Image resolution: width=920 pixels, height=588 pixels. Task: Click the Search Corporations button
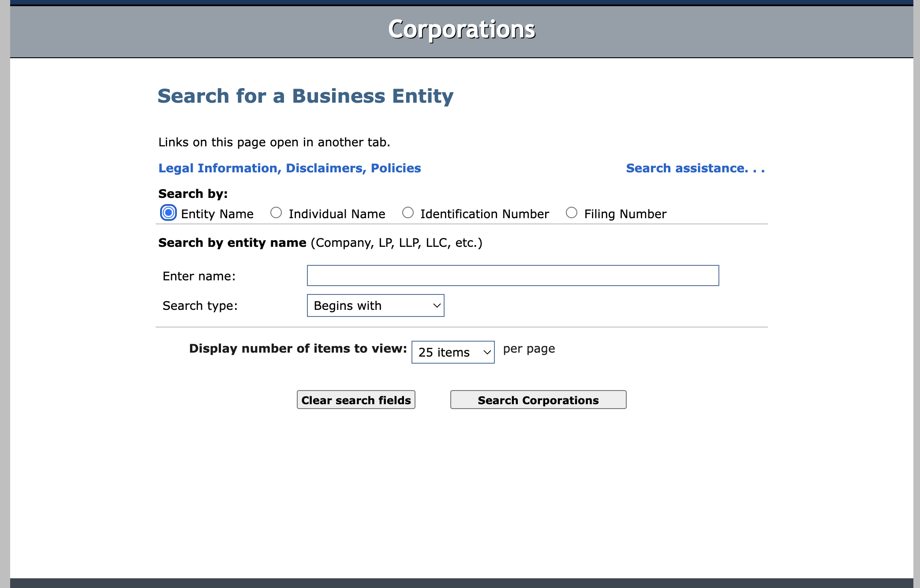(x=538, y=400)
